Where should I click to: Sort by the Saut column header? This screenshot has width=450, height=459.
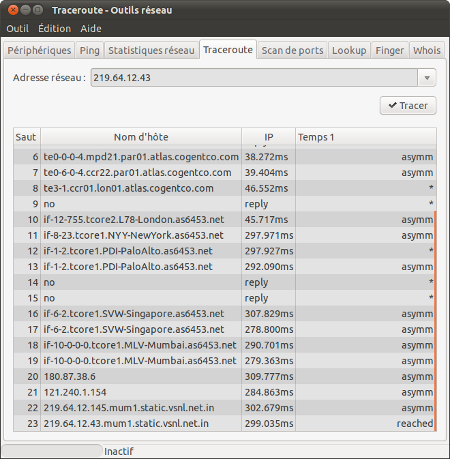click(x=27, y=137)
